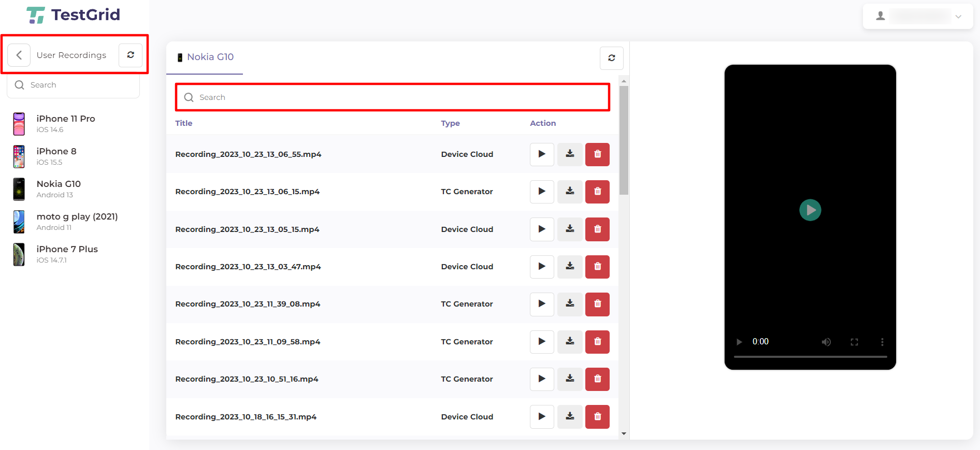Screen dimensions: 980x450
Task: Toggle video fullscreen mode
Action: (x=854, y=342)
